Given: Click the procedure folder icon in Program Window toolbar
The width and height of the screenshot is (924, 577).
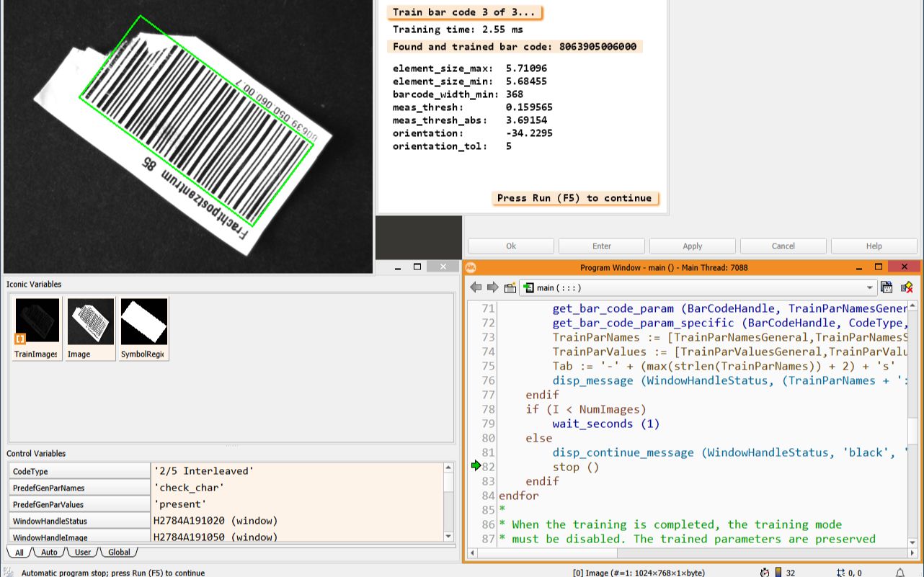Looking at the screenshot, I should (x=510, y=287).
